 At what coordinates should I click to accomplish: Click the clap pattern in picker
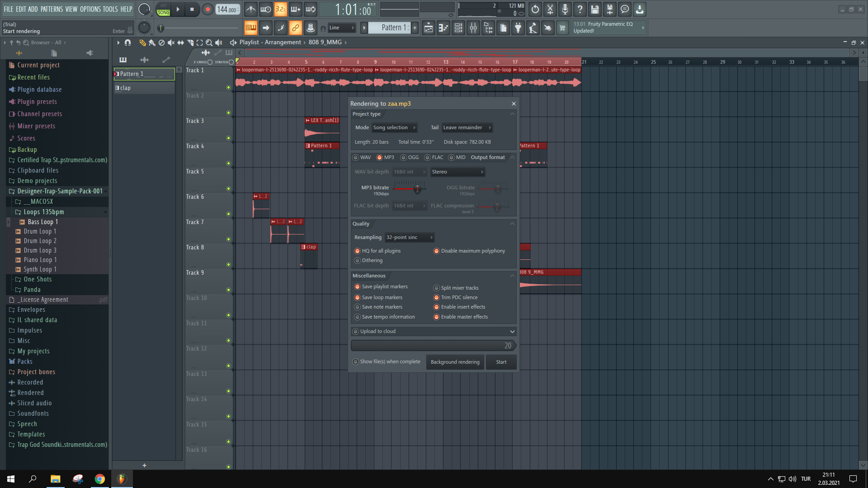click(144, 89)
